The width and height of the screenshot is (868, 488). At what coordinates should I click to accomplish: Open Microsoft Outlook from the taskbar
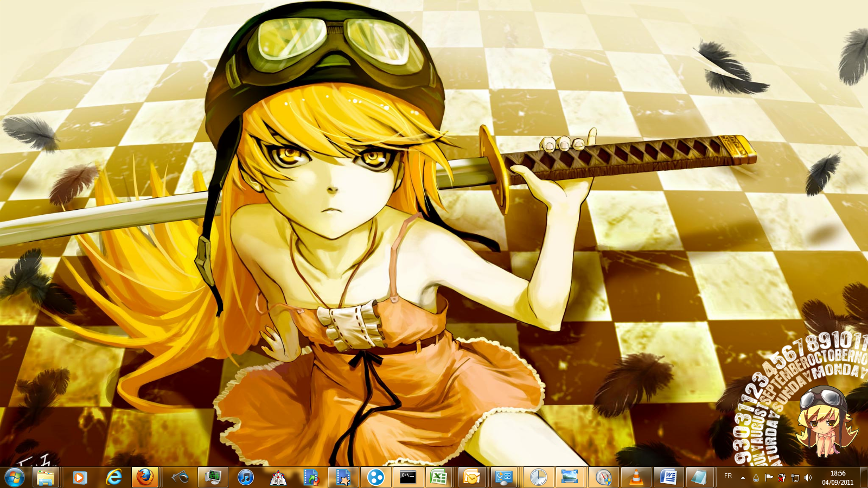click(471, 477)
